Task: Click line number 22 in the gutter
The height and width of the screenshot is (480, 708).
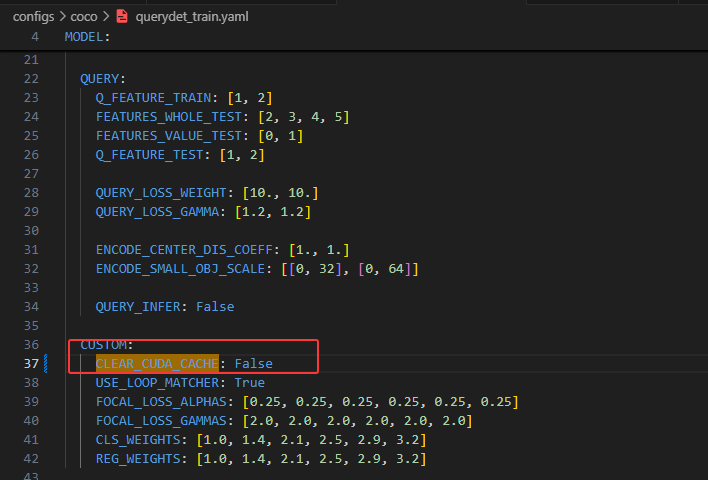Action: [31, 79]
